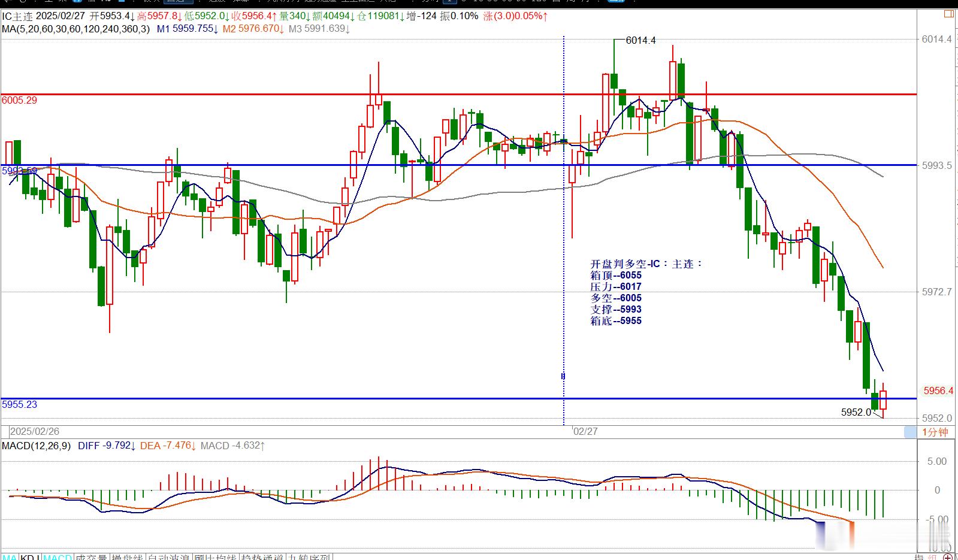Click the 'M3 5991.639' moving average value
Image resolution: width=958 pixels, height=560 pixels.
pyautogui.click(x=318, y=28)
